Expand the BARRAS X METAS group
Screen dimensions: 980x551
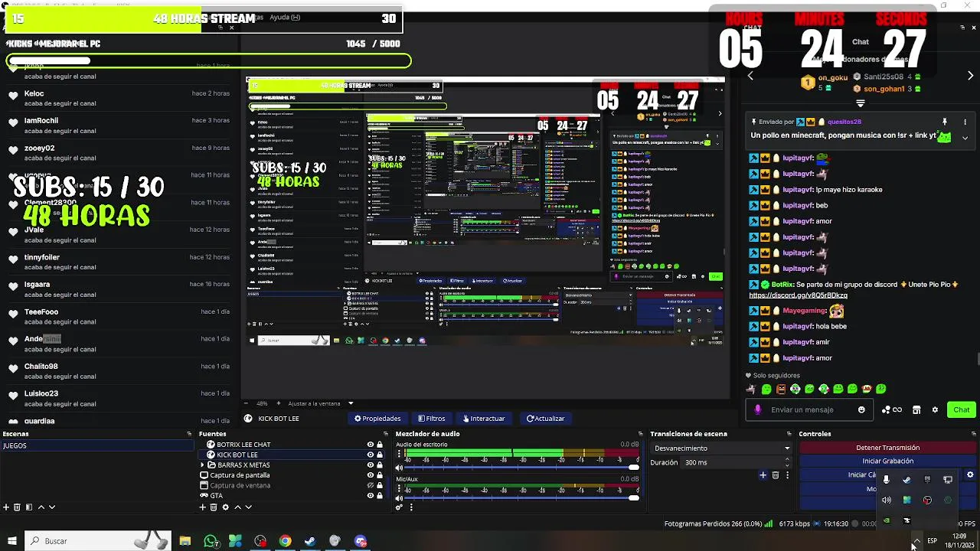point(203,465)
